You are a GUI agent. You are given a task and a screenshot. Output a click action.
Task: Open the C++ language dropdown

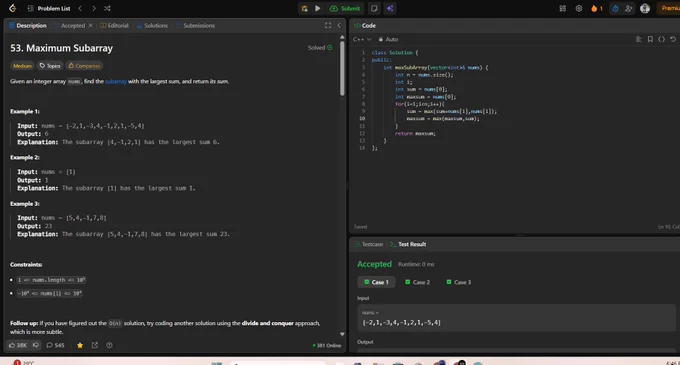coord(362,39)
